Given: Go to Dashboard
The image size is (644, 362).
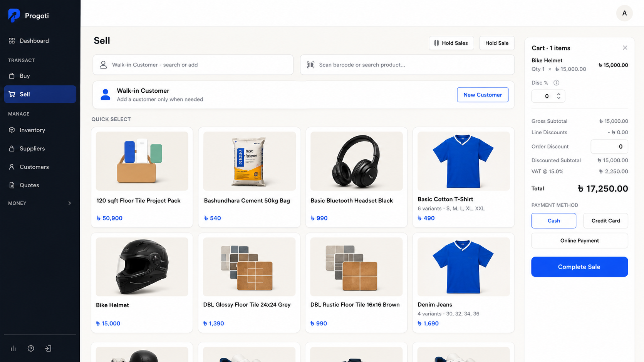Looking at the screenshot, I should pos(40,41).
